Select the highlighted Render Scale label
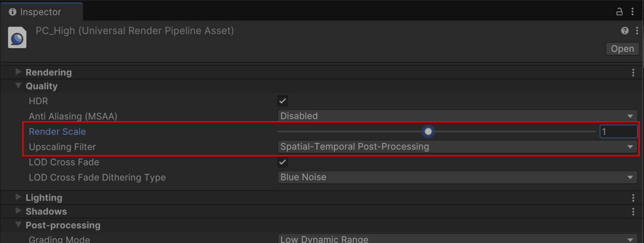This screenshot has height=243, width=644. pyautogui.click(x=57, y=132)
